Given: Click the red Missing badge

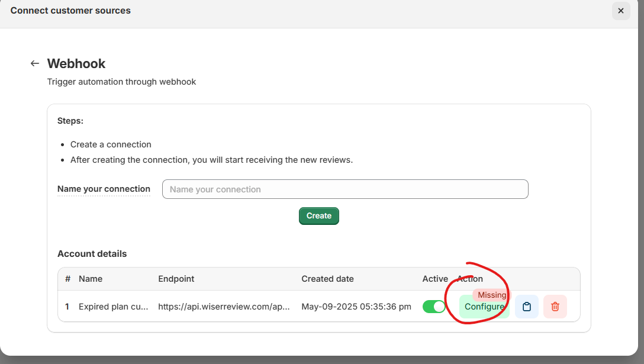Looking at the screenshot, I should 491,295.
